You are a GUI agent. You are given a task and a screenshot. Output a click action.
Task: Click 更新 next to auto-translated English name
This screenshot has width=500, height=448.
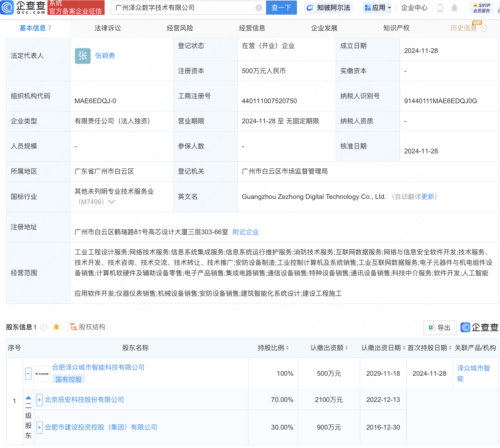point(428,197)
